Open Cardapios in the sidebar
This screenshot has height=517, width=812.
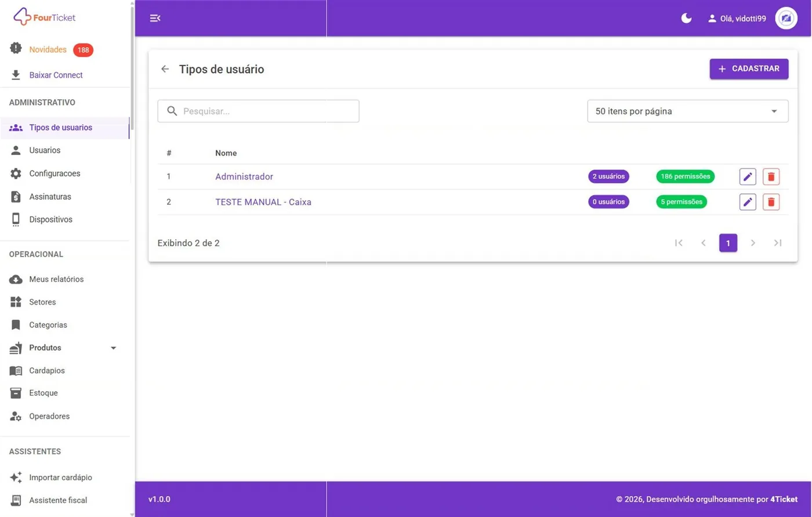coord(47,370)
